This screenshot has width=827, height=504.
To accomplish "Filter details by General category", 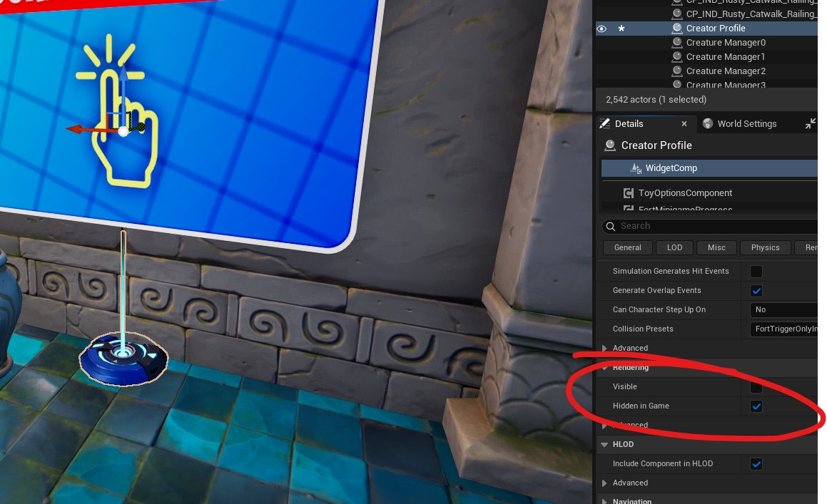I will click(x=628, y=248).
